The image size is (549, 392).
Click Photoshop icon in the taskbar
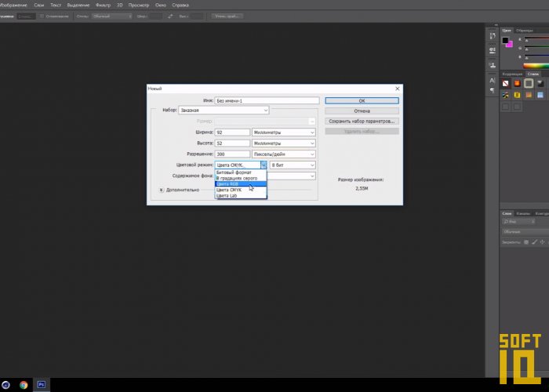point(42,385)
